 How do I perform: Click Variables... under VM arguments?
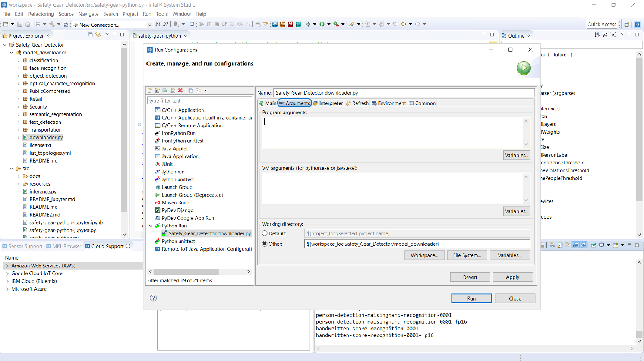pyautogui.click(x=517, y=211)
